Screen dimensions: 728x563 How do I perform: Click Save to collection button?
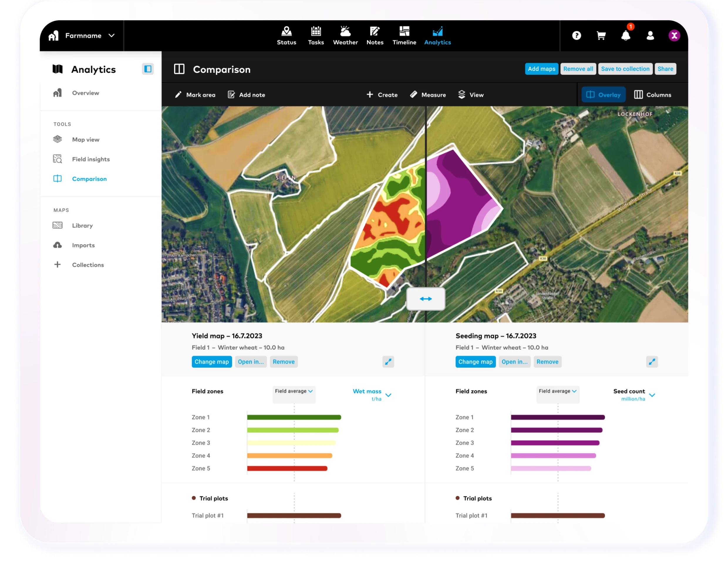click(625, 69)
